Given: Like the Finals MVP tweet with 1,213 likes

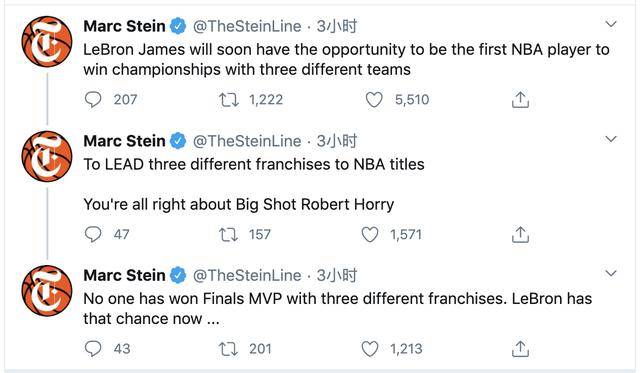Looking at the screenshot, I should coord(370,349).
